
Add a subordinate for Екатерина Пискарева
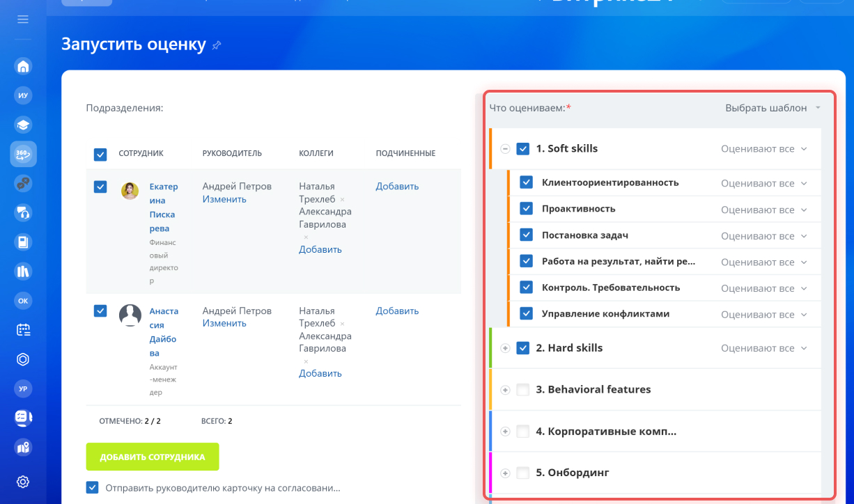click(x=397, y=187)
